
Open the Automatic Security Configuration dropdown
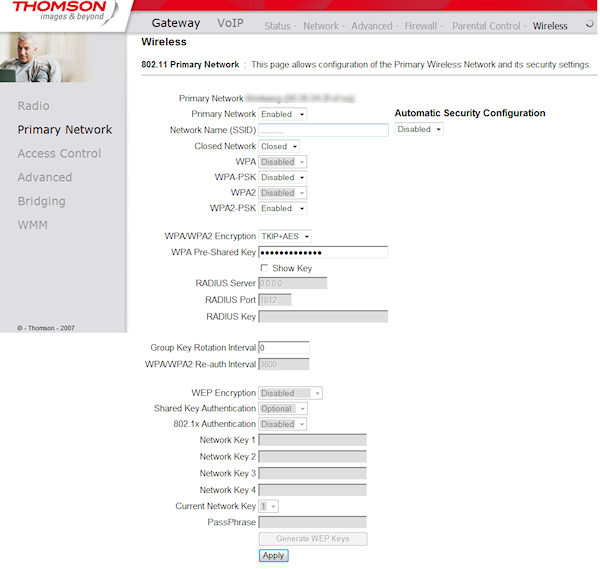pos(419,129)
